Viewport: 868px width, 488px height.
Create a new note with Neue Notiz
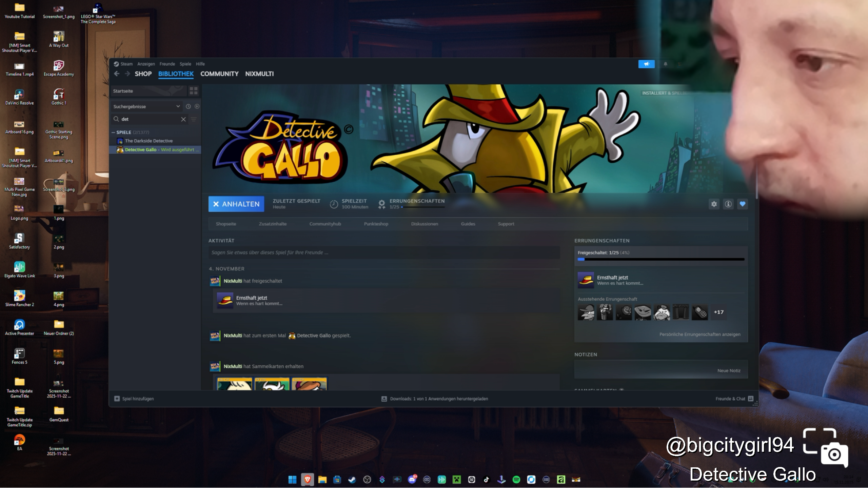[x=729, y=371]
